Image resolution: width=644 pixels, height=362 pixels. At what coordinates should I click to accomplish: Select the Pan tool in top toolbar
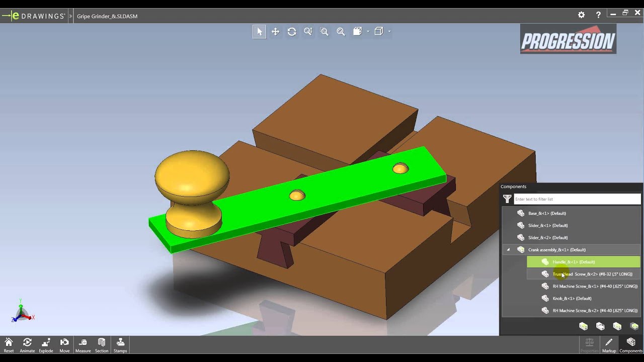tap(275, 32)
